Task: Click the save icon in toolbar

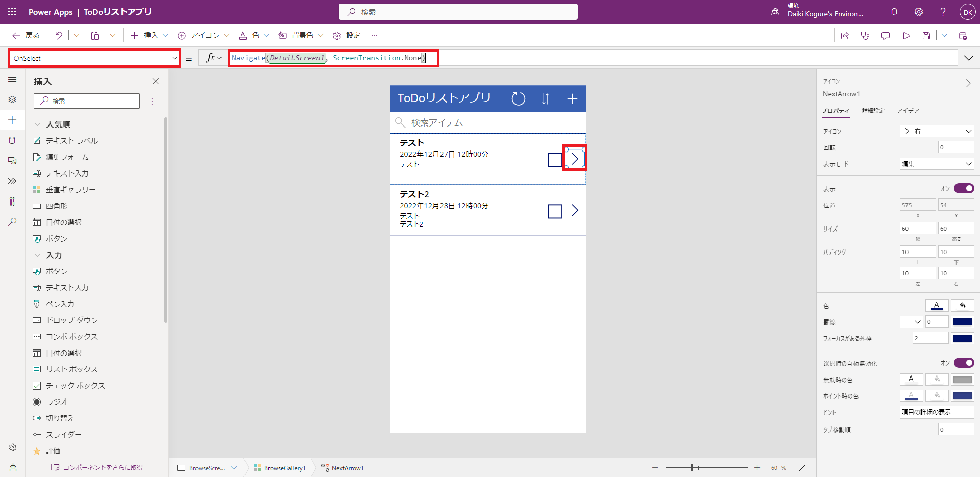Action: (926, 36)
